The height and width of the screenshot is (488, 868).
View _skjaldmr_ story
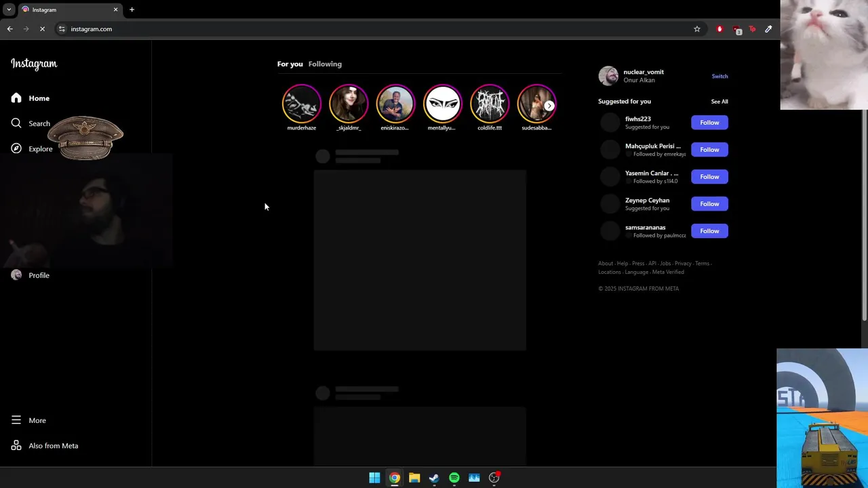pyautogui.click(x=348, y=104)
